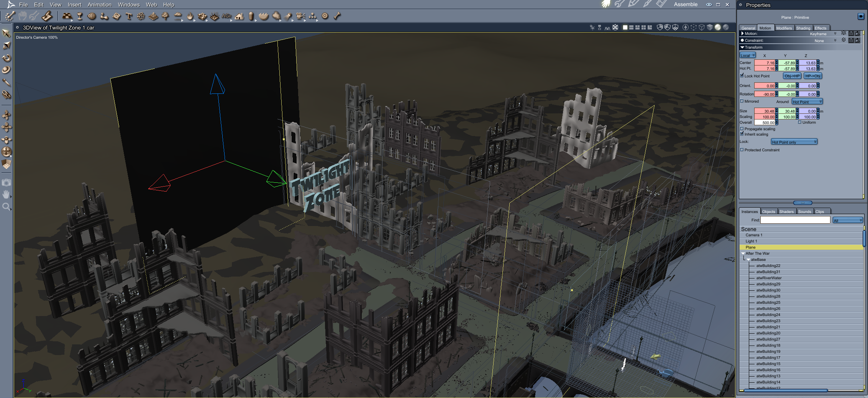
Task: Insert a particle emitter object
Action: 141,16
